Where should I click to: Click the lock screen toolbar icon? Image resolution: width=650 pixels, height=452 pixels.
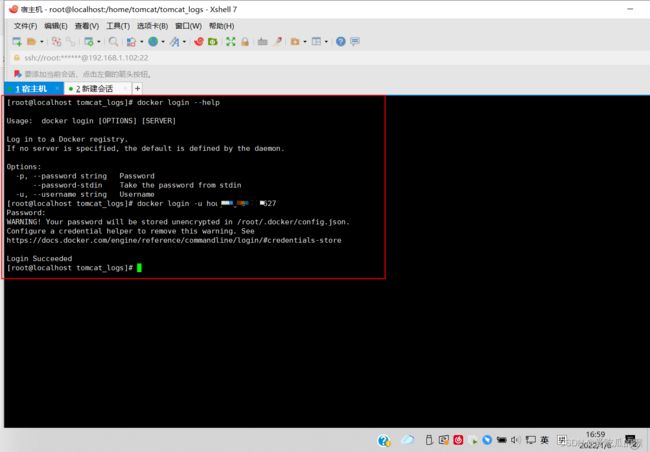245,41
